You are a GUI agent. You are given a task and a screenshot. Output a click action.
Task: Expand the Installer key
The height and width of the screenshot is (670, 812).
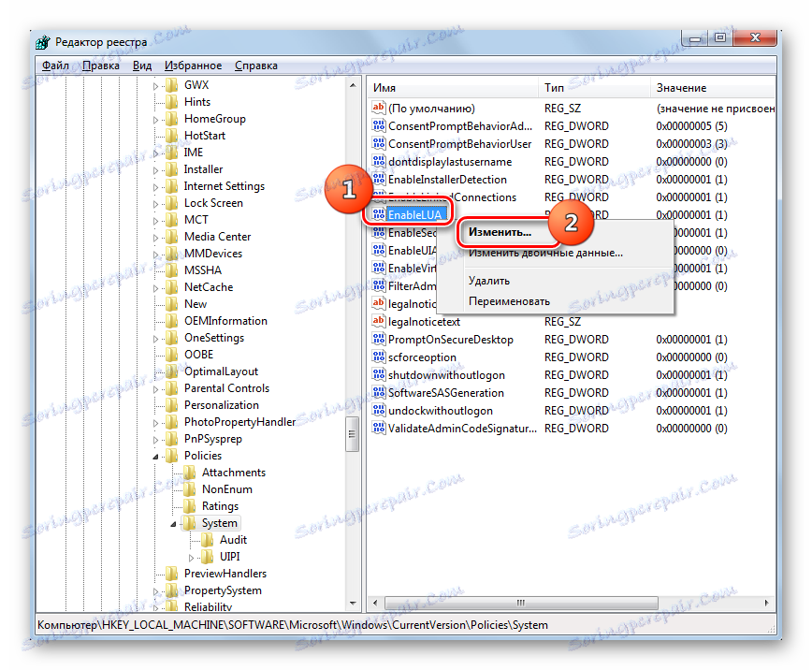pyautogui.click(x=156, y=170)
